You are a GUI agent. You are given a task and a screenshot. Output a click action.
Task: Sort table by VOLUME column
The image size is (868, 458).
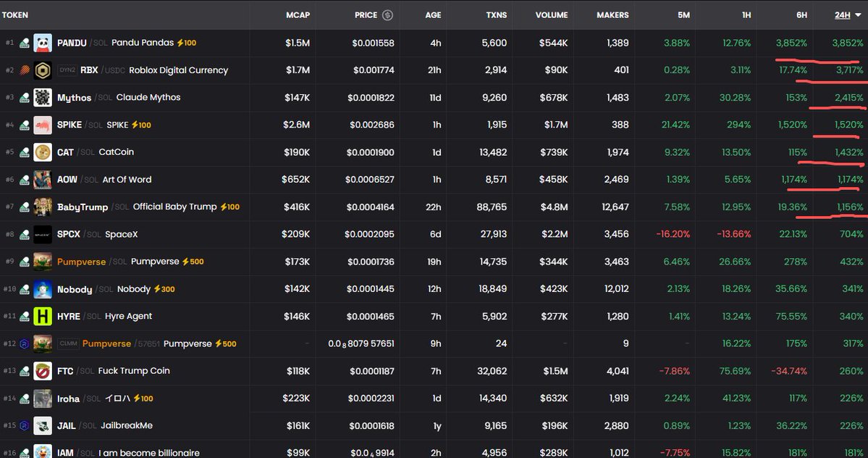pos(552,15)
